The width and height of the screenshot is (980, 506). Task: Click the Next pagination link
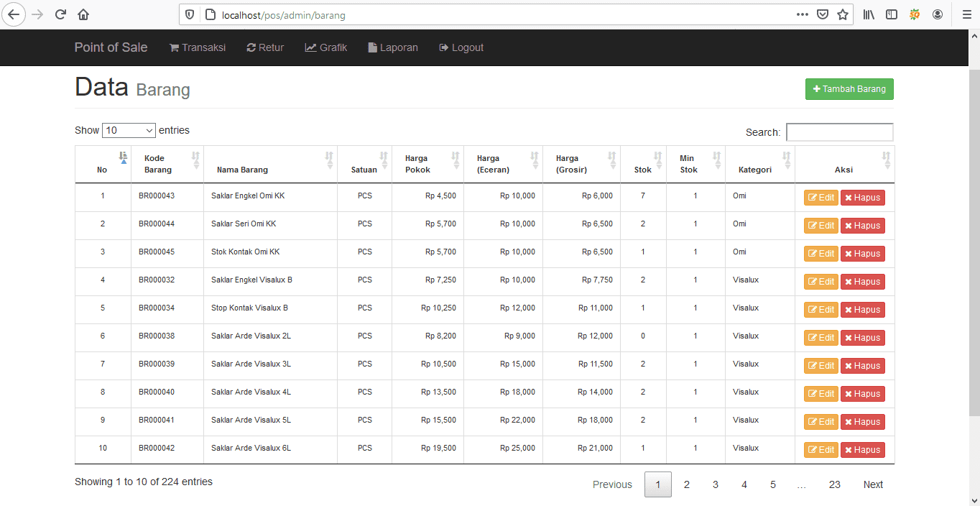873,484
